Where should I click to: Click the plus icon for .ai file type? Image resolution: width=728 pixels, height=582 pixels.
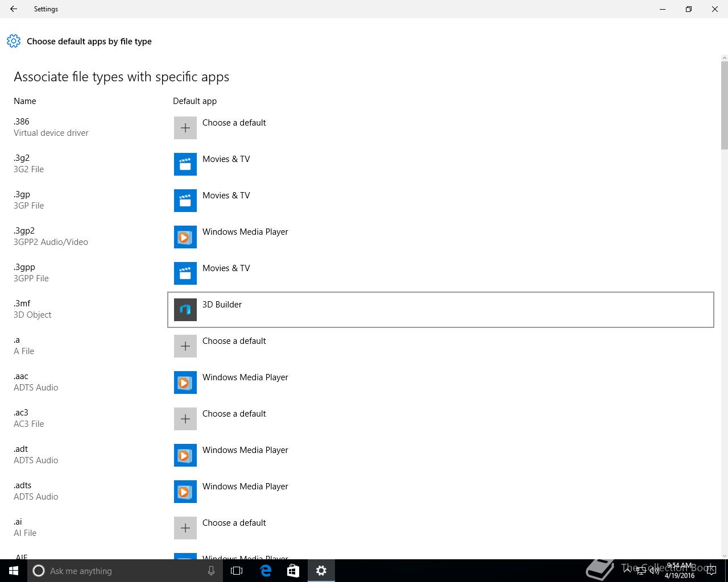click(185, 528)
